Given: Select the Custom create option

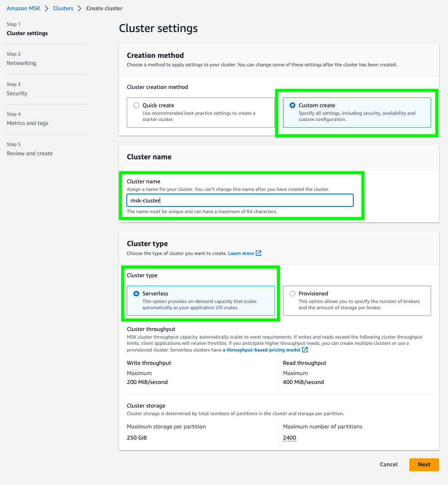Looking at the screenshot, I should pyautogui.click(x=357, y=113).
